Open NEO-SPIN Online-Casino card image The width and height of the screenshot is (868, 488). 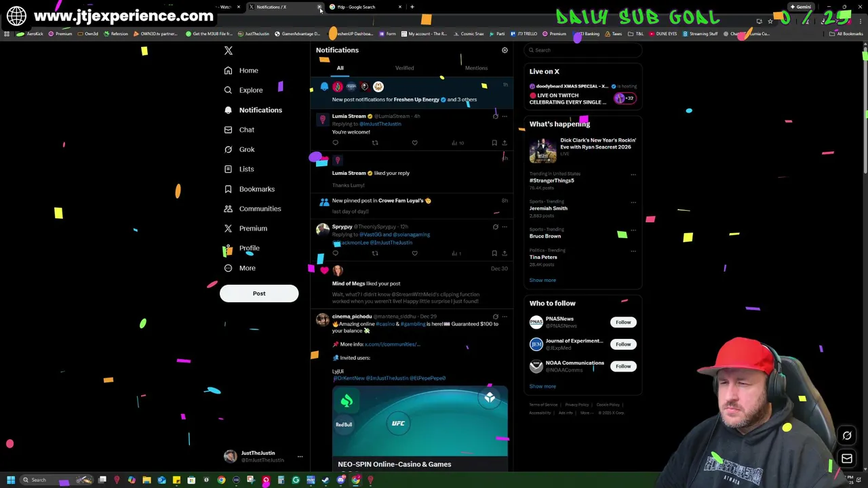tap(420, 421)
